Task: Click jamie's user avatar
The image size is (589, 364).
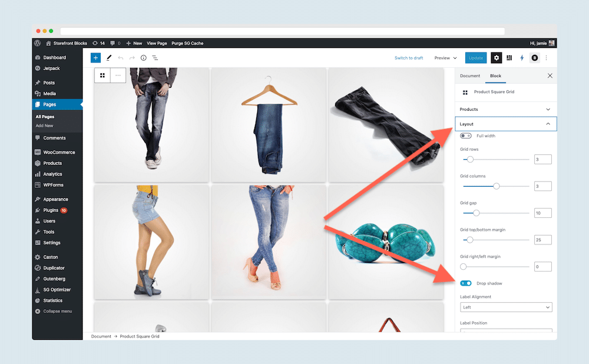Action: [x=551, y=43]
